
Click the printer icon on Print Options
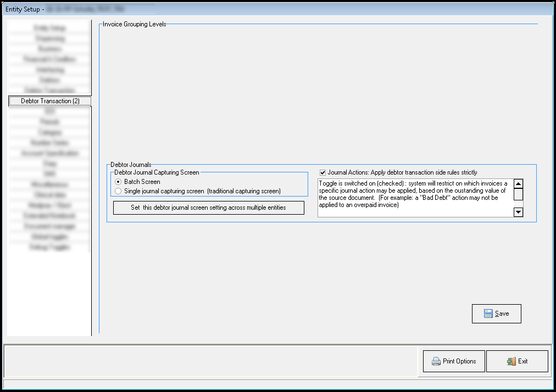coord(436,361)
